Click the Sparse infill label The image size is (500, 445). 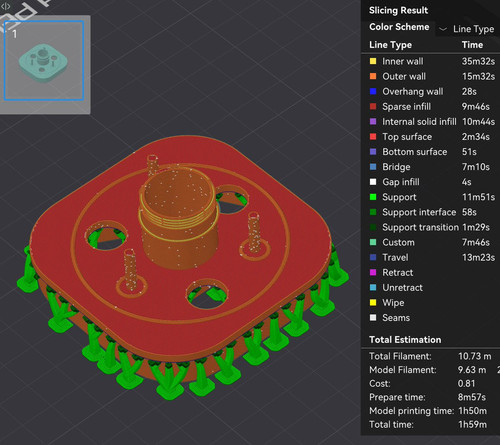[x=407, y=107]
